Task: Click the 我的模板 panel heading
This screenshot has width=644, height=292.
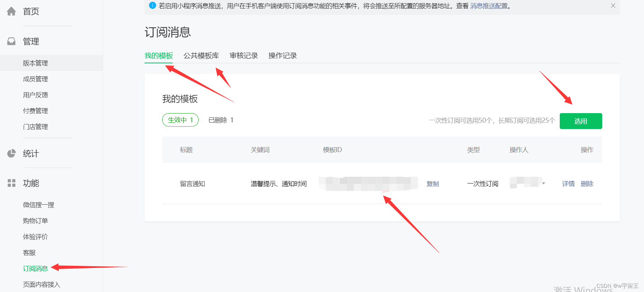Action: coord(180,99)
